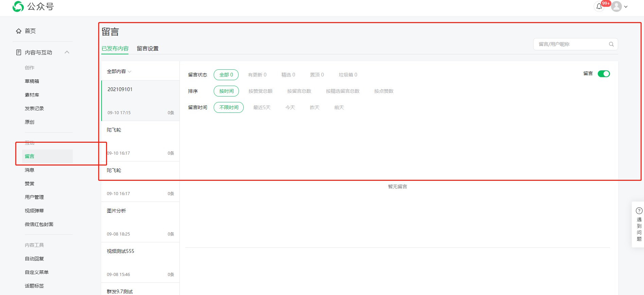The width and height of the screenshot is (644, 295).
Task: Click the 首页 home icon
Action: pyautogui.click(x=19, y=31)
